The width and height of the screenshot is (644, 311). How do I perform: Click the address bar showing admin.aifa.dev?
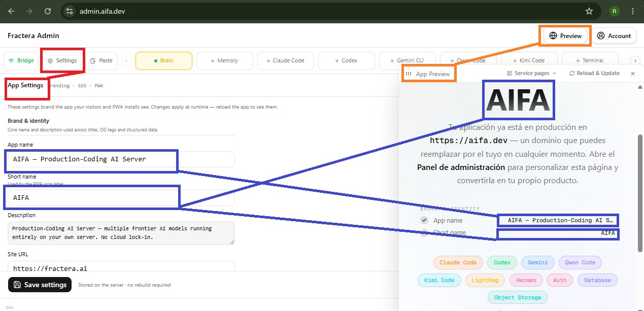pos(330,11)
